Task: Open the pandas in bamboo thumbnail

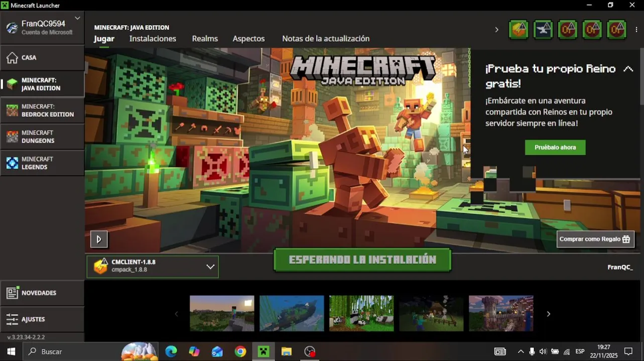Action: [361, 313]
